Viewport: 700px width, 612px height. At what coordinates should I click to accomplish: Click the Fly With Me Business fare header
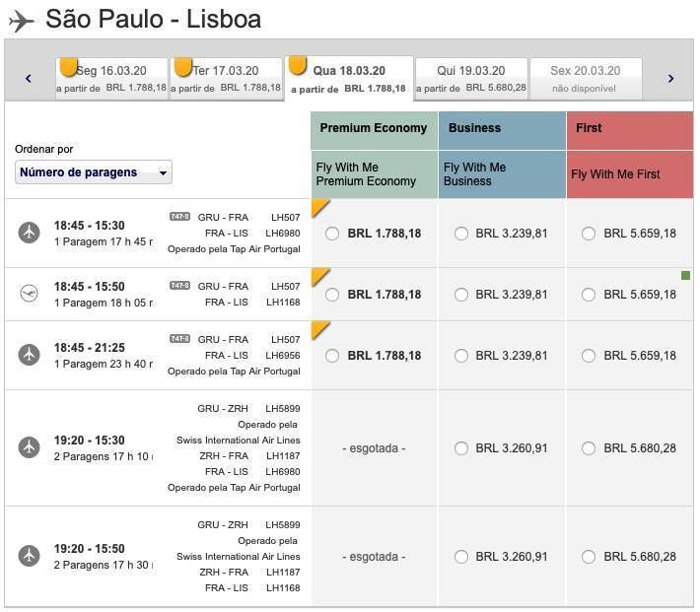point(502,174)
